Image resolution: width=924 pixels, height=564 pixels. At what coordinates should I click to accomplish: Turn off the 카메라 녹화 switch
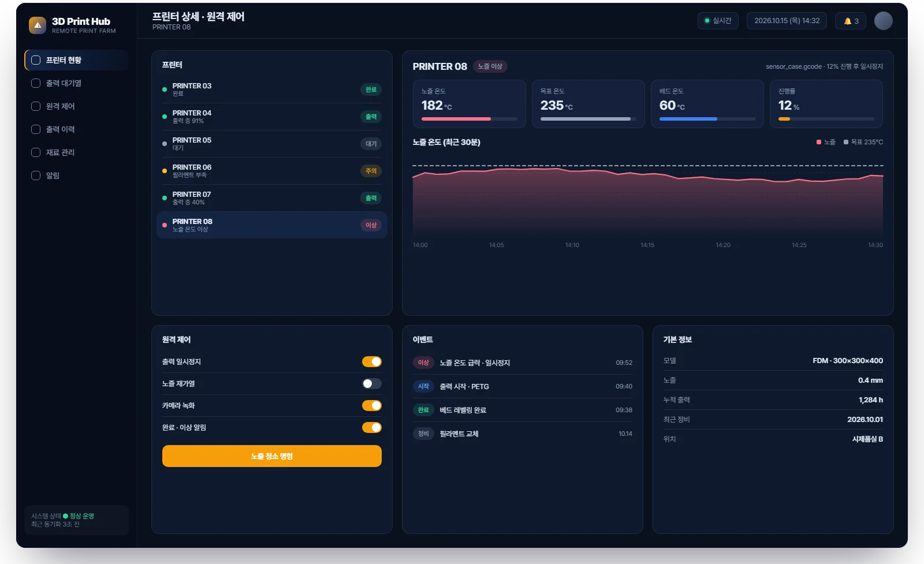[x=372, y=406]
